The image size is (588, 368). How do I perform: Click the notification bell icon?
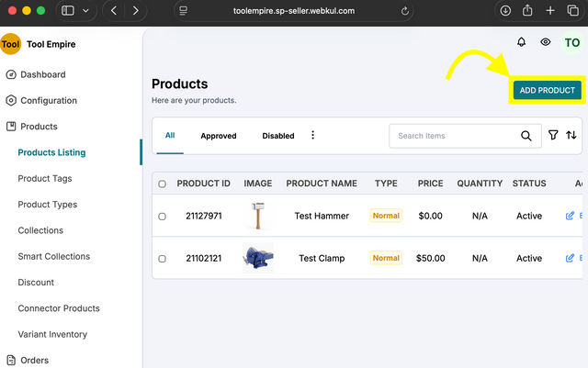pyautogui.click(x=521, y=42)
